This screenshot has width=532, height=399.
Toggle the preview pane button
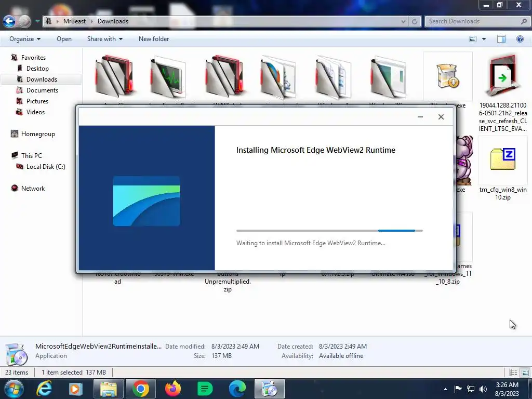(x=501, y=39)
